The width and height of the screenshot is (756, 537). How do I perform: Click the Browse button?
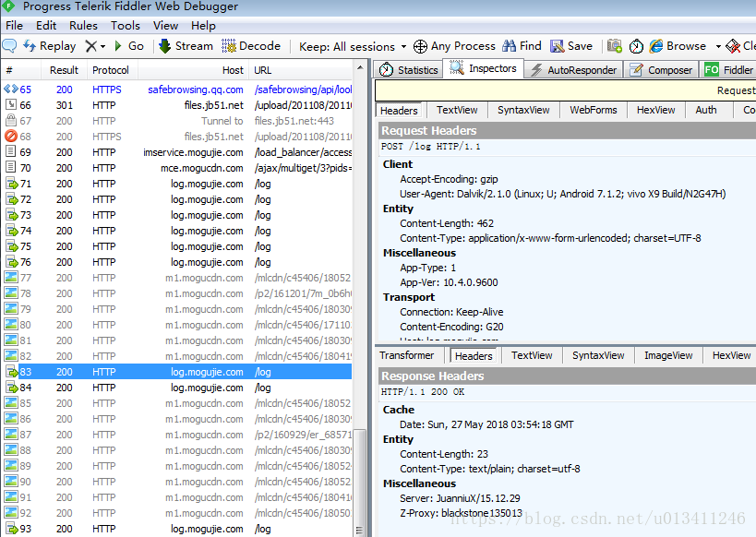point(678,46)
